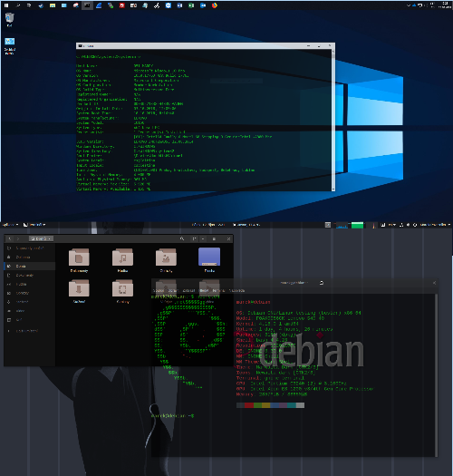Select Videa in the file manager sidebar

point(29,311)
